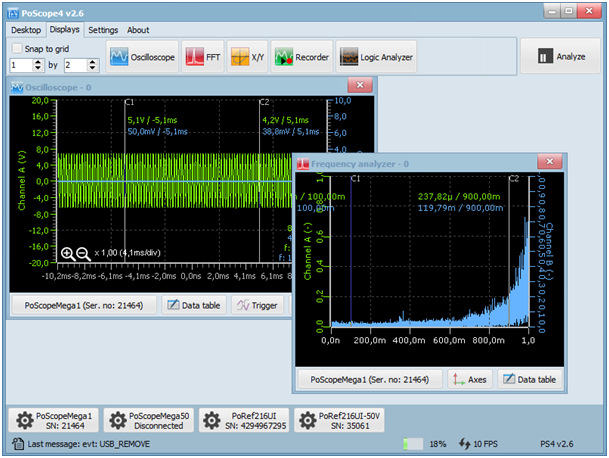609x458 pixels.
Task: Open PoScopeMega1 SN 21464 device settings
Action: (x=54, y=420)
